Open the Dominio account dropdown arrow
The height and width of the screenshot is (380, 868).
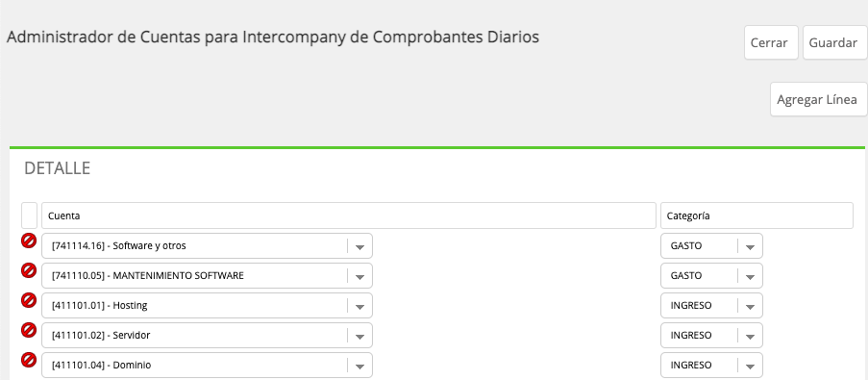coord(360,366)
